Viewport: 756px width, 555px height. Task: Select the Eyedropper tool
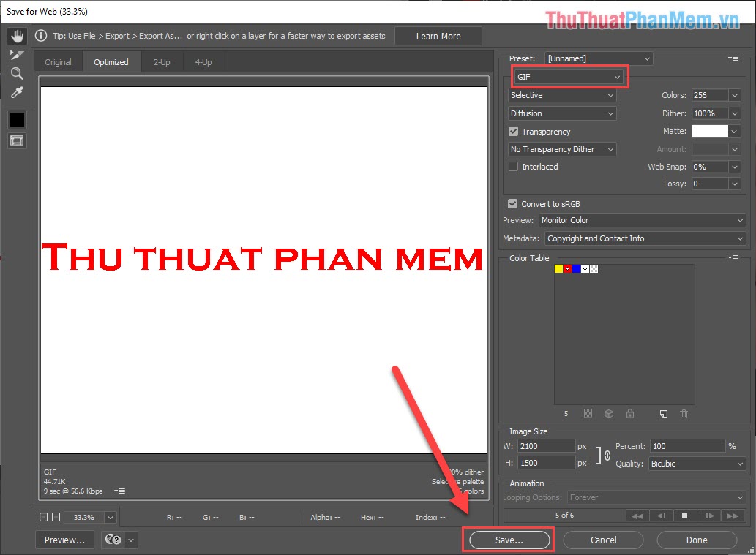point(17,92)
